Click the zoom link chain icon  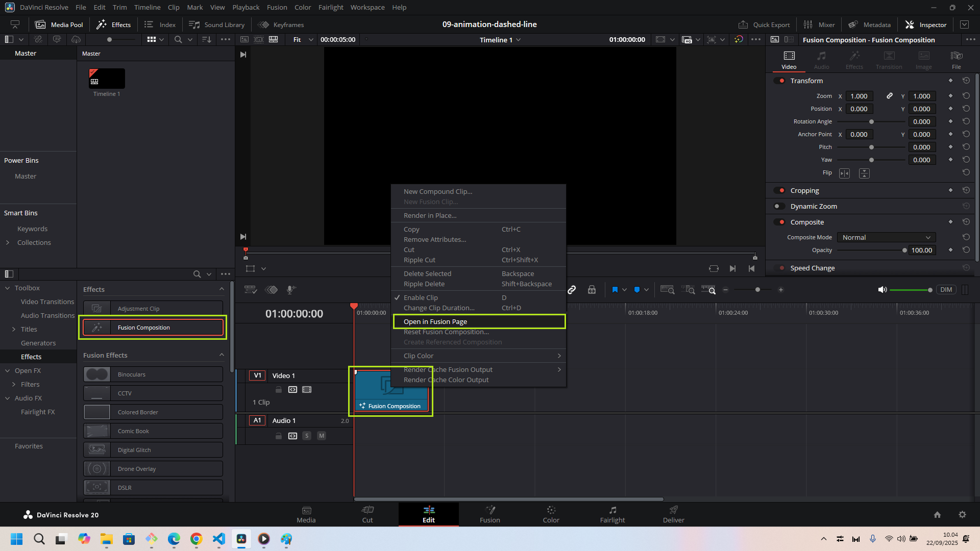[x=890, y=96]
